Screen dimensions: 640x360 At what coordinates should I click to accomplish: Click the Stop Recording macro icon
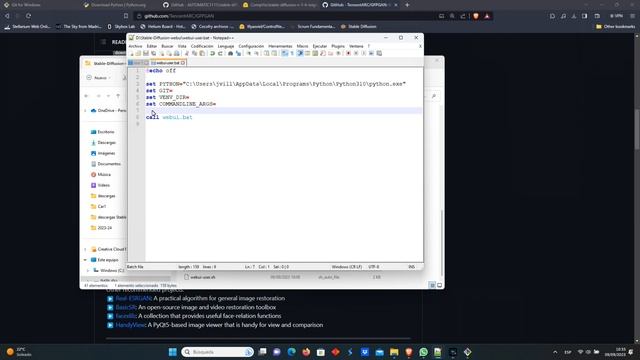pyautogui.click(x=356, y=53)
